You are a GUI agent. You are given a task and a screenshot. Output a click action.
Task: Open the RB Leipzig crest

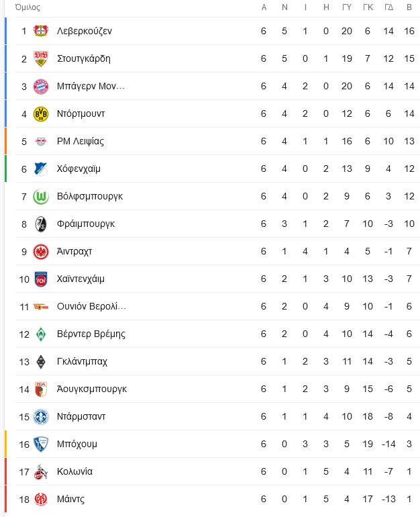tap(41, 142)
